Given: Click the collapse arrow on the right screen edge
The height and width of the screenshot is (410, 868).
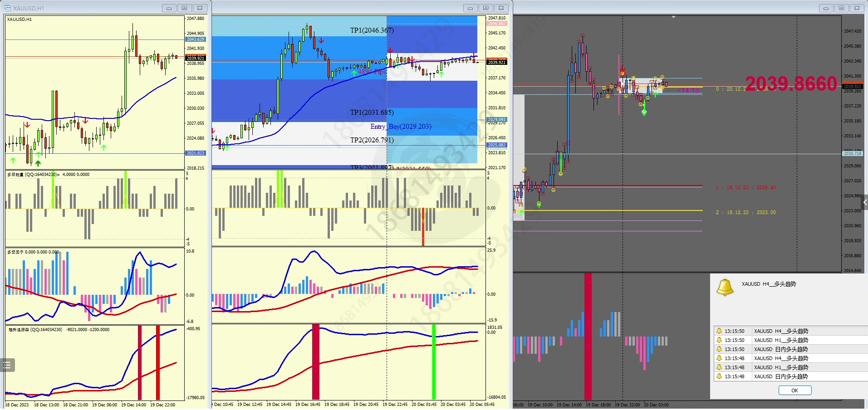Looking at the screenshot, I should tap(865, 202).
